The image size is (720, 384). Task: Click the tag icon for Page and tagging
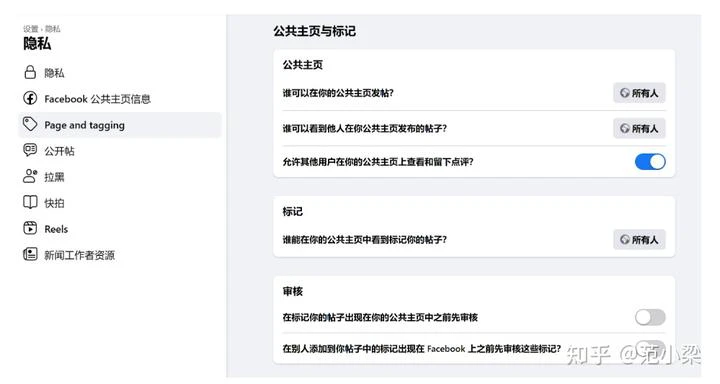[x=30, y=124]
